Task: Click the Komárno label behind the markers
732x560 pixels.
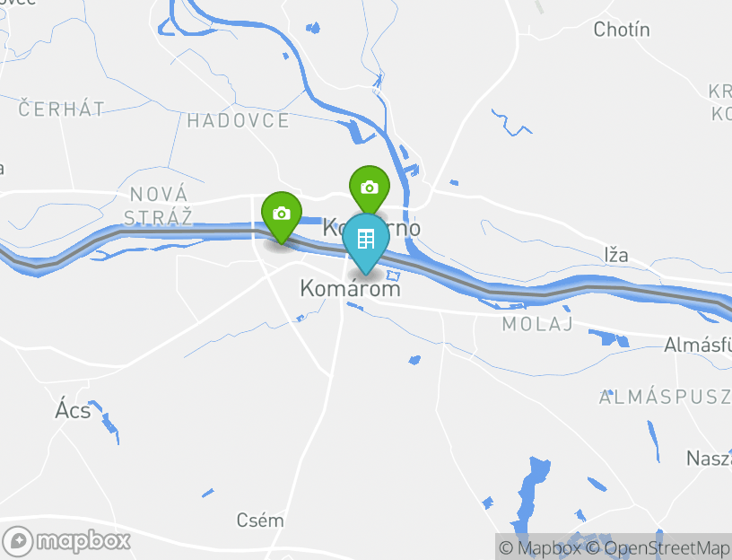Action: [371, 228]
